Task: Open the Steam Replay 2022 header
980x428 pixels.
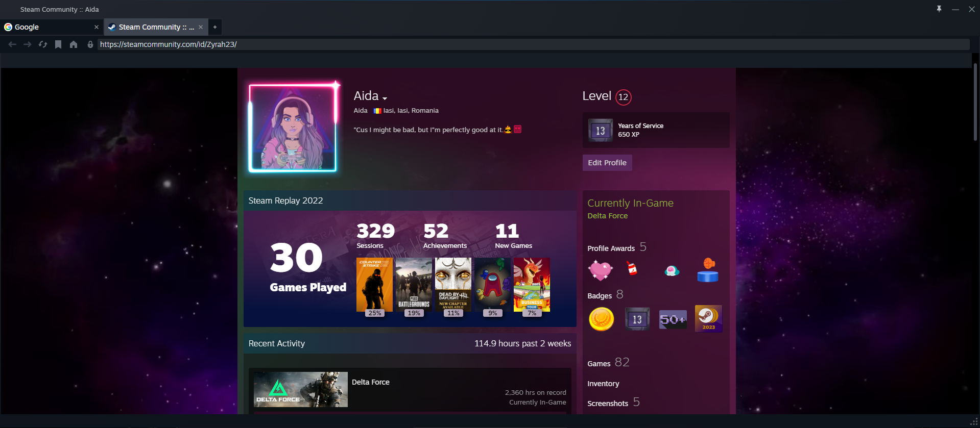Action: 286,200
